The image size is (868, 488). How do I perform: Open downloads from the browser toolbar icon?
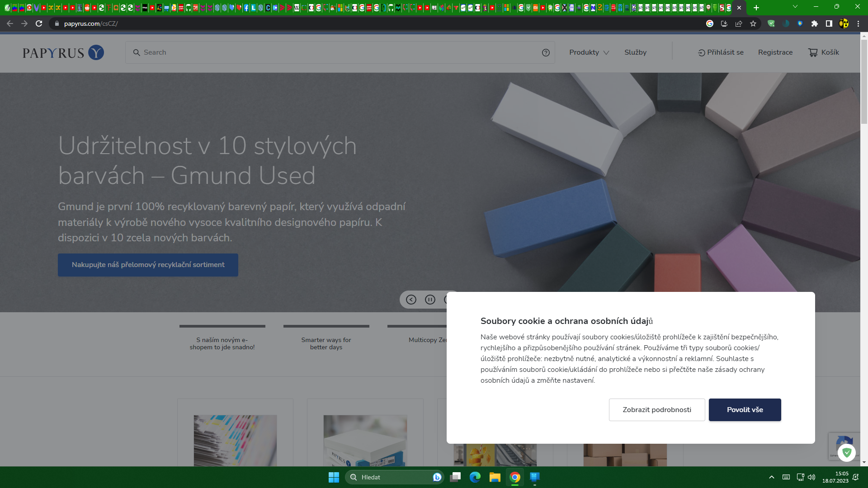725,23
